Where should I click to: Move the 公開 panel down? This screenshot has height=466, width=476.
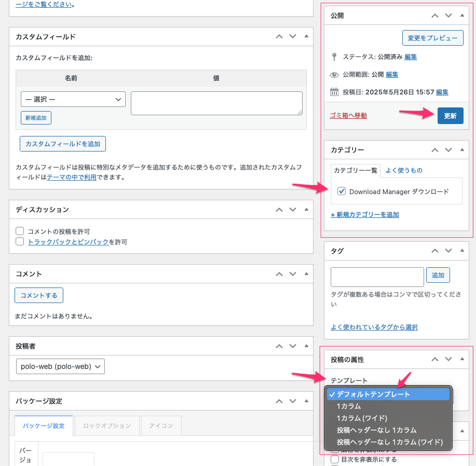[x=448, y=16]
